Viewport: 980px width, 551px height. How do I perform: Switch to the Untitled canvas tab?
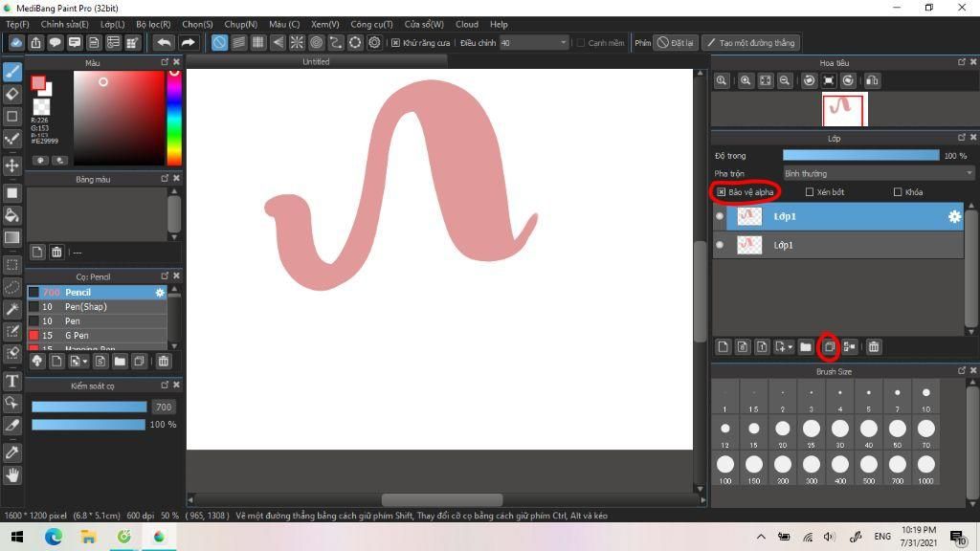tap(316, 61)
